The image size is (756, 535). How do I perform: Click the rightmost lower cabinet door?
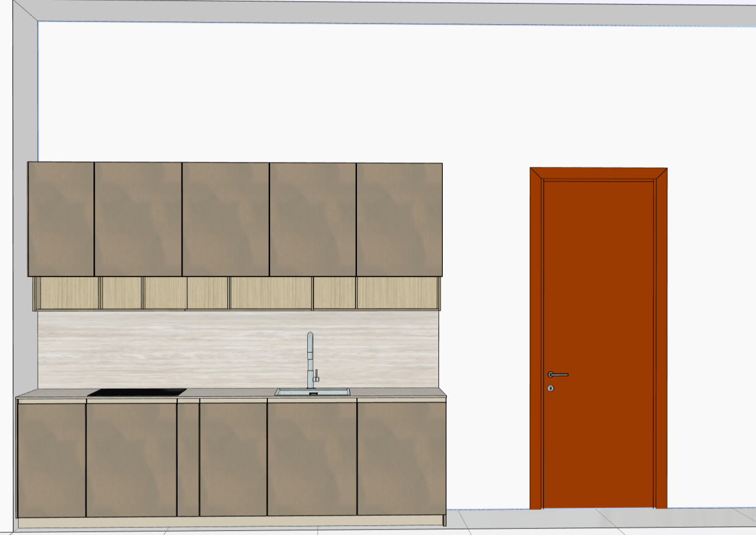401,460
